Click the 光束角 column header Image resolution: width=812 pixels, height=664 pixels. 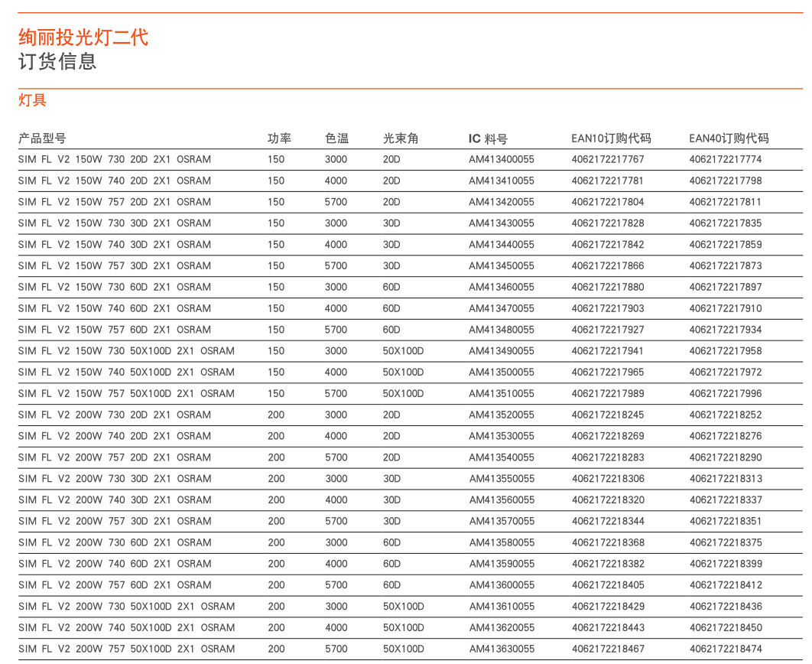[x=401, y=138]
